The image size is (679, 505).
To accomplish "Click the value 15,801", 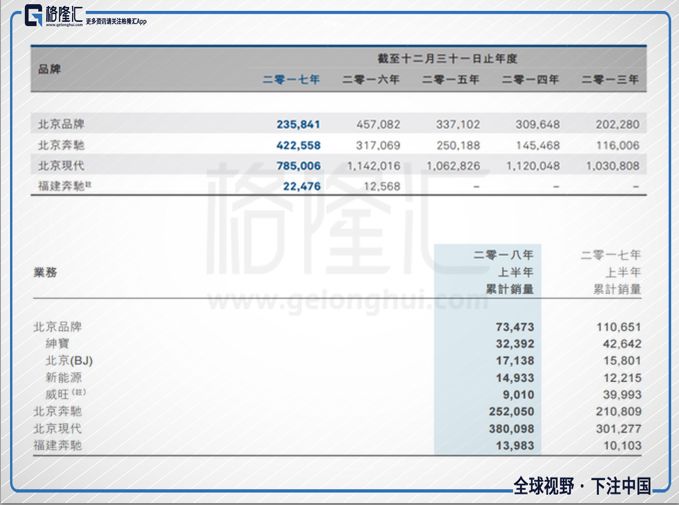I will point(622,361).
